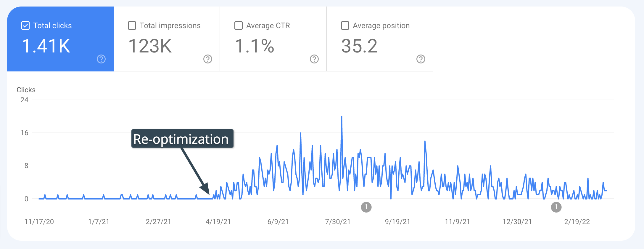Screen dimensions: 644x249
Task: Click the Average CTR help question mark
Action: click(x=314, y=59)
